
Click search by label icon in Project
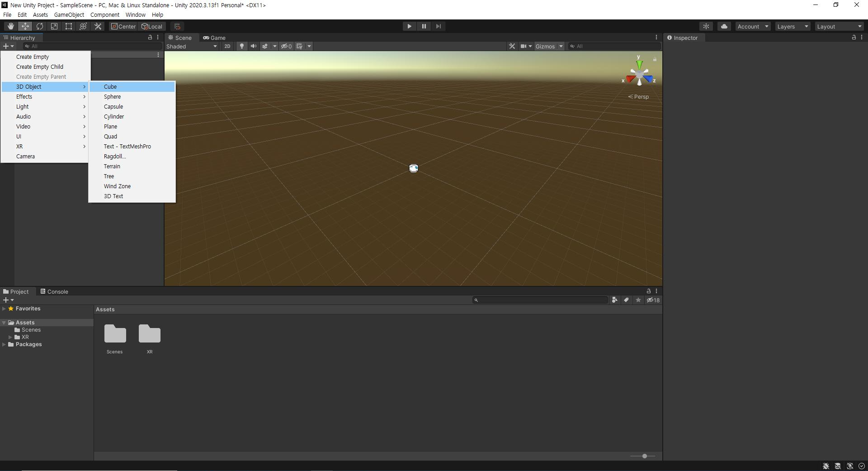[626, 300]
